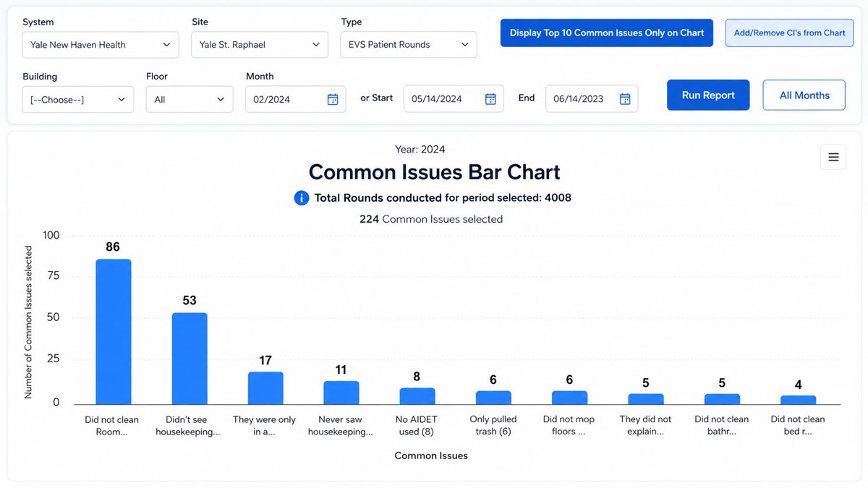The width and height of the screenshot is (868, 488).
Task: Click the Month input showing 02/2024
Action: (295, 99)
